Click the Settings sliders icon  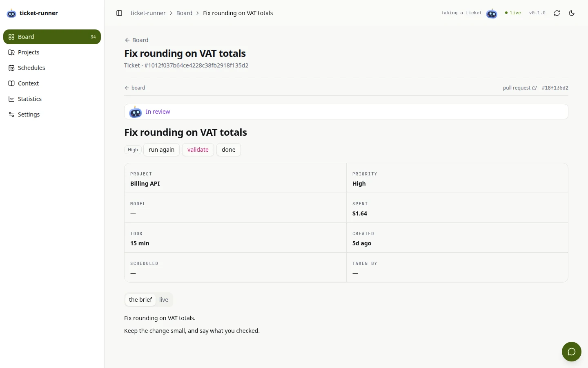click(x=11, y=114)
